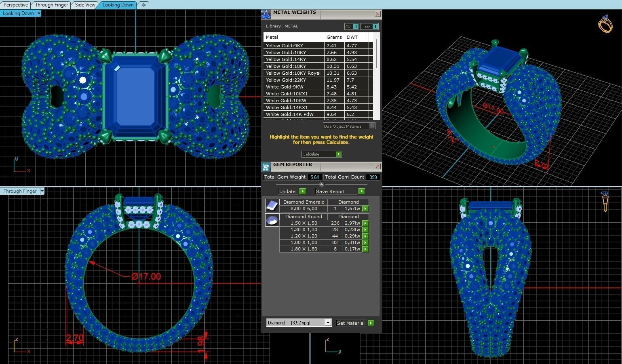Viewport: 622px width, 364px height.
Task: Click green arrow for 1,30 X 1,30 row
Action: (365, 230)
